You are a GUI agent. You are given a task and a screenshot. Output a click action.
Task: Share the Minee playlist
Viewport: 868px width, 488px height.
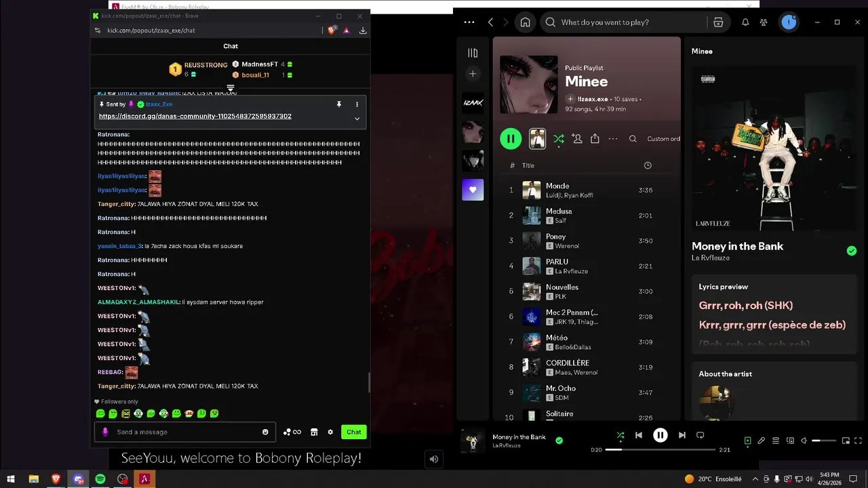[595, 139]
